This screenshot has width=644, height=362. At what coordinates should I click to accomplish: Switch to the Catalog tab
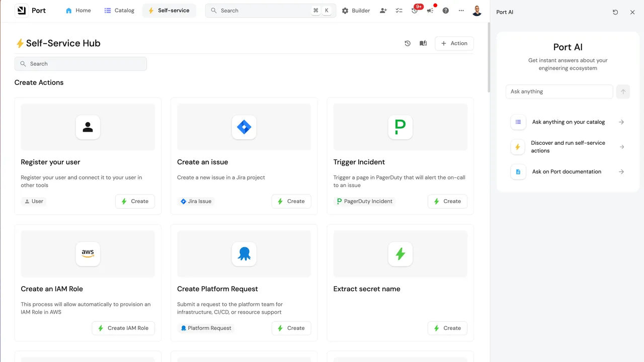tap(119, 11)
